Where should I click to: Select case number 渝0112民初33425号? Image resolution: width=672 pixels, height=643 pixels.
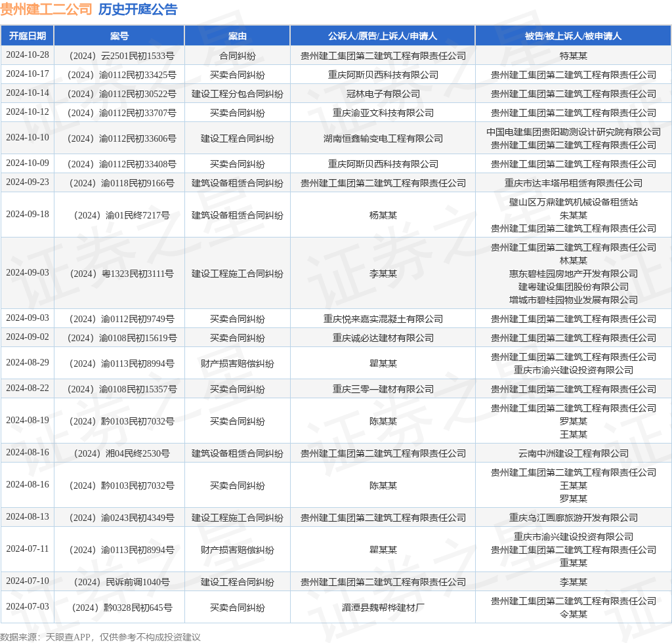pos(121,75)
